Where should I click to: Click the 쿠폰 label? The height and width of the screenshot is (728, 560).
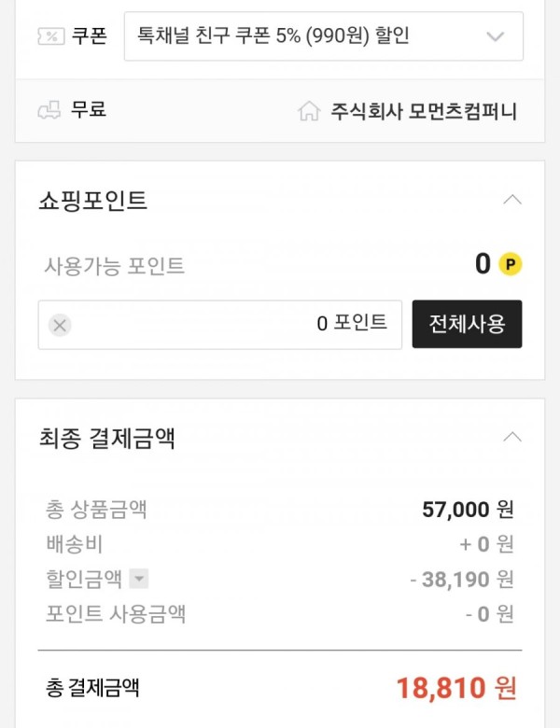[x=90, y=36]
